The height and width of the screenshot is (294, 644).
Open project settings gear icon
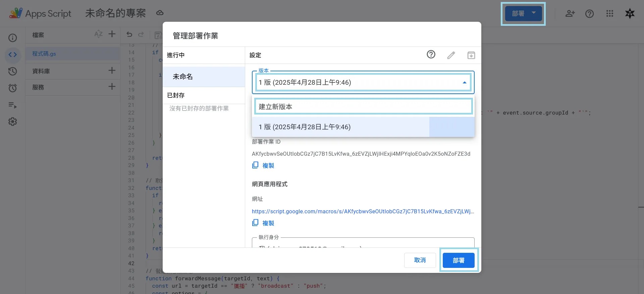click(13, 122)
